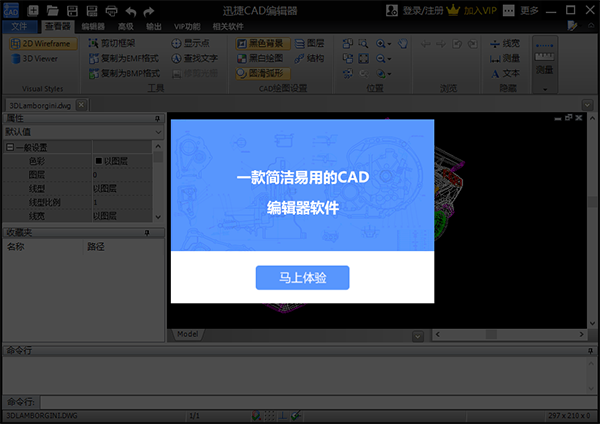Expand the 测量 group dropdown arrow
The width and height of the screenshot is (600, 424).
[x=545, y=90]
